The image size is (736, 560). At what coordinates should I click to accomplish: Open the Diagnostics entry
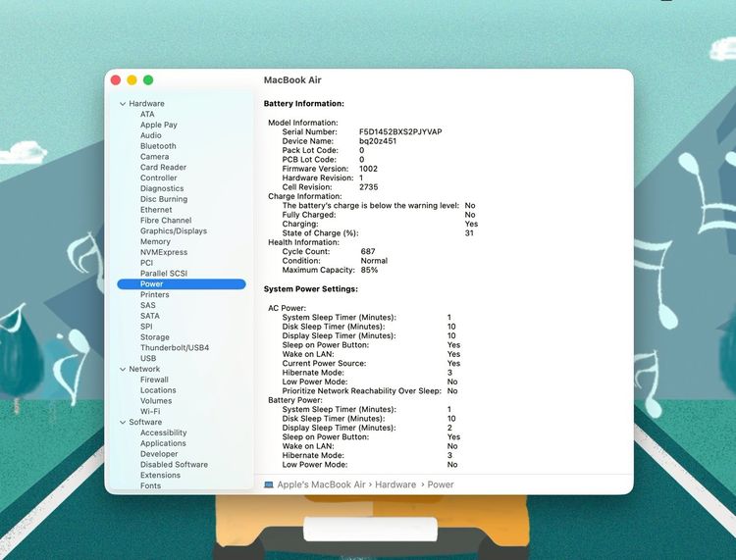point(162,188)
